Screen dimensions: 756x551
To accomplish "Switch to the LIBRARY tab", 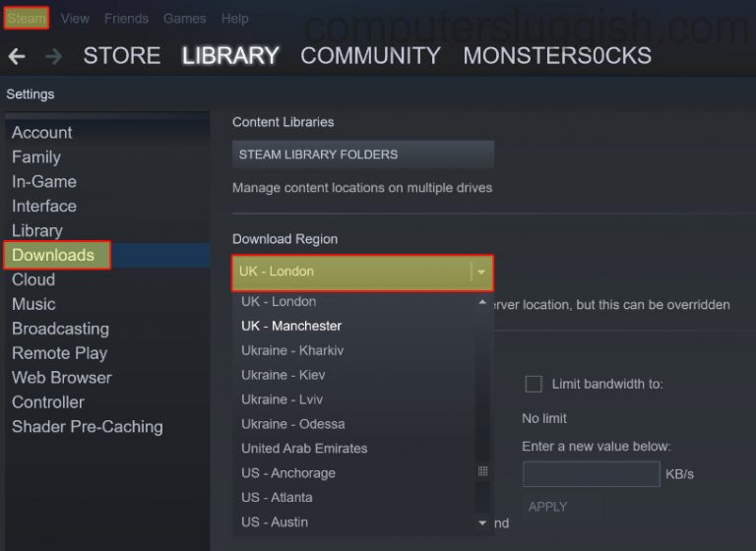I will tap(230, 55).
